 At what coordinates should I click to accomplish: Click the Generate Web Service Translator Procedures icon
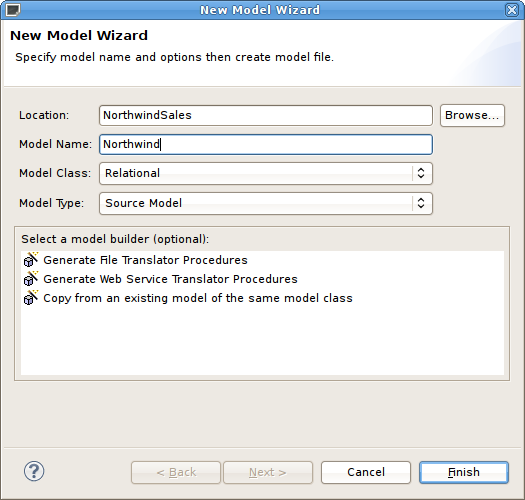click(31, 279)
